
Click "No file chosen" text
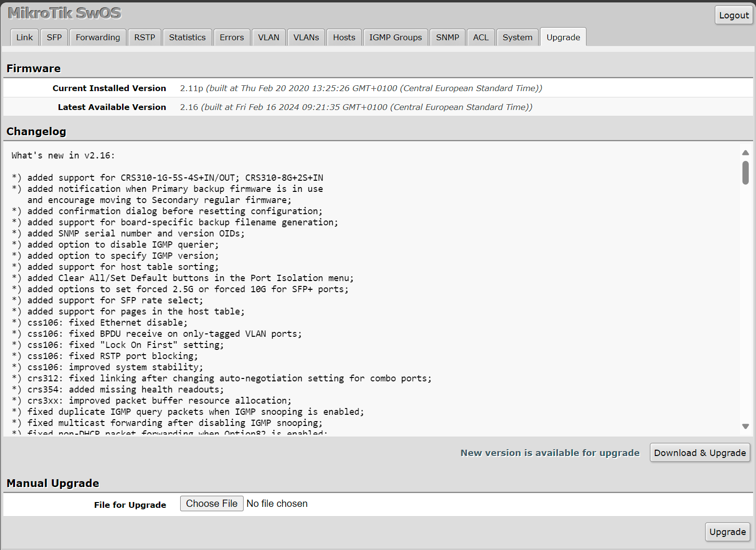point(277,503)
